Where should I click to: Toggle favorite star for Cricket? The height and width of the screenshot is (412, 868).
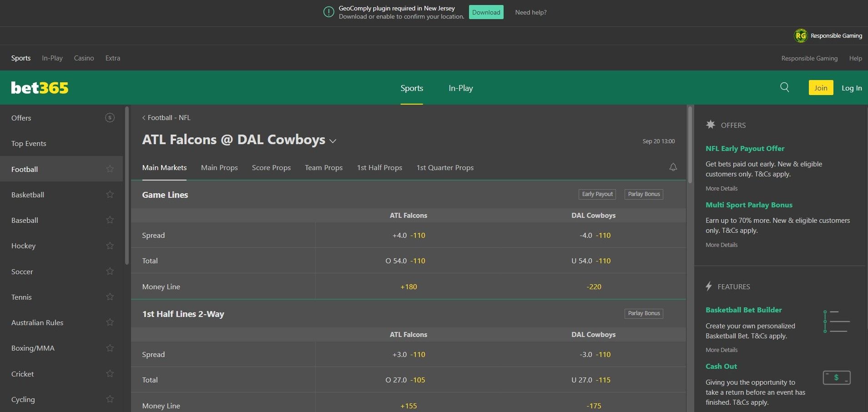[x=110, y=373]
